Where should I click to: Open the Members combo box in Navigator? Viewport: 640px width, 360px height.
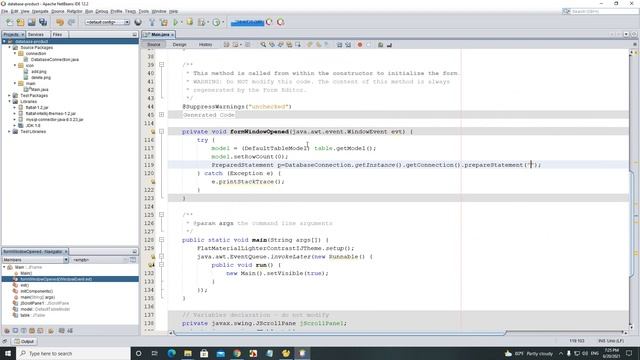pos(35,260)
